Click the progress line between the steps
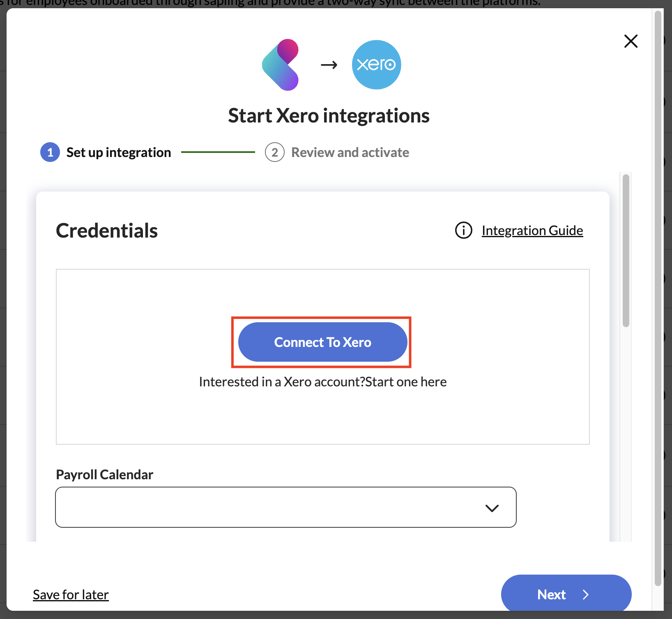 coord(218,152)
